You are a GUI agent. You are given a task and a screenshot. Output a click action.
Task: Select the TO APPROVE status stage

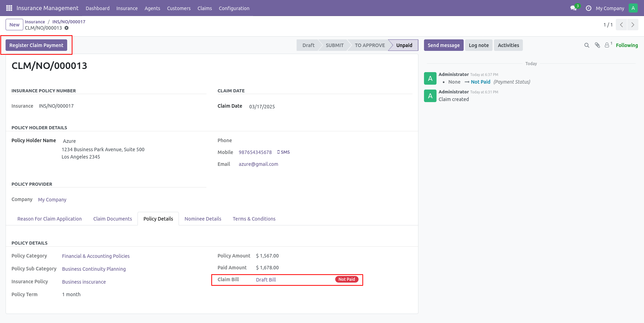(x=370, y=45)
